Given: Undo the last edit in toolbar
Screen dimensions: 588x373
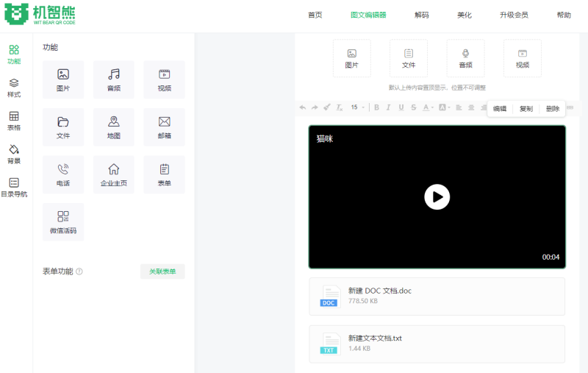Looking at the screenshot, I should (303, 107).
